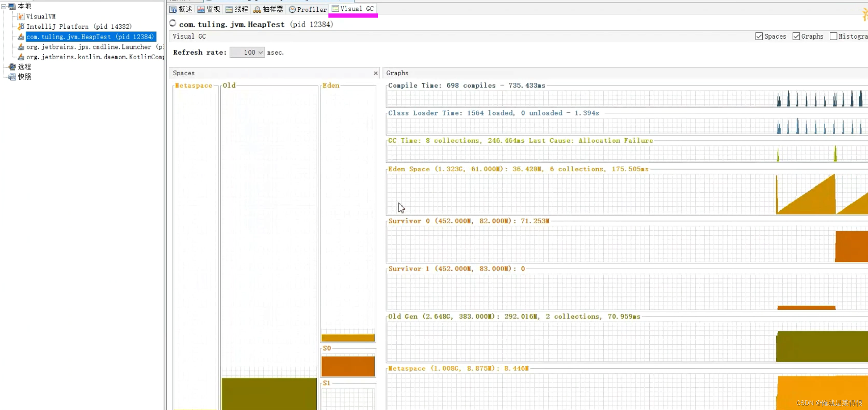Click the HeapTest Java process icon
The height and width of the screenshot is (410, 868).
pos(21,37)
